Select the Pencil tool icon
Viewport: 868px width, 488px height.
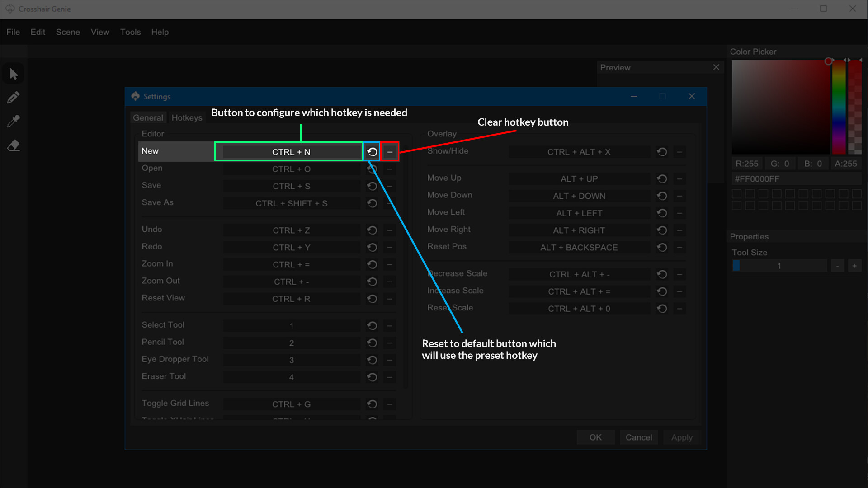click(x=14, y=97)
